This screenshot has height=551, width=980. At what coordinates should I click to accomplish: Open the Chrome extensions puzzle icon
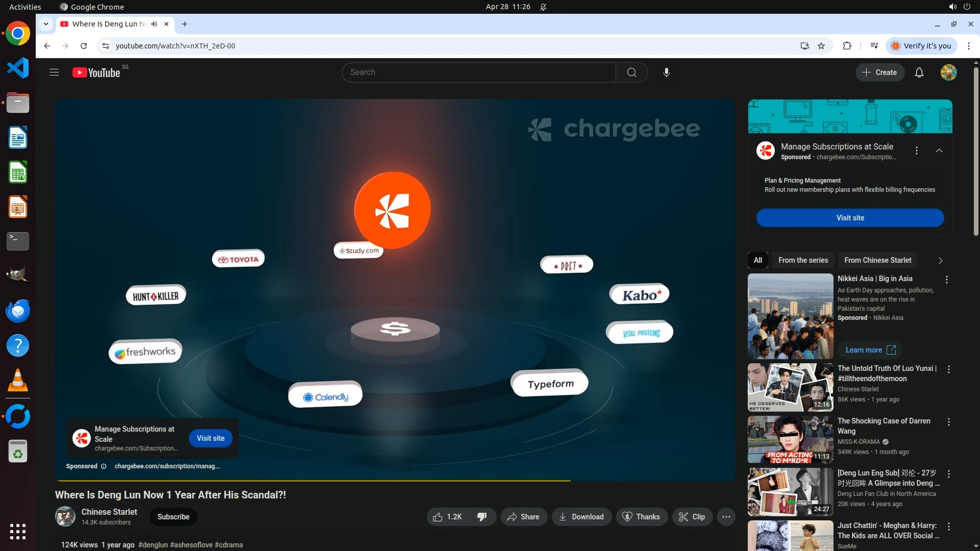[847, 46]
